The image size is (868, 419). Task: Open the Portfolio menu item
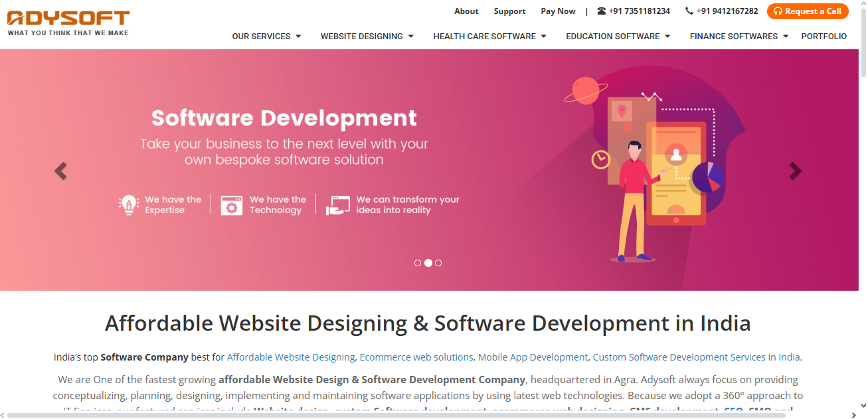tap(824, 37)
